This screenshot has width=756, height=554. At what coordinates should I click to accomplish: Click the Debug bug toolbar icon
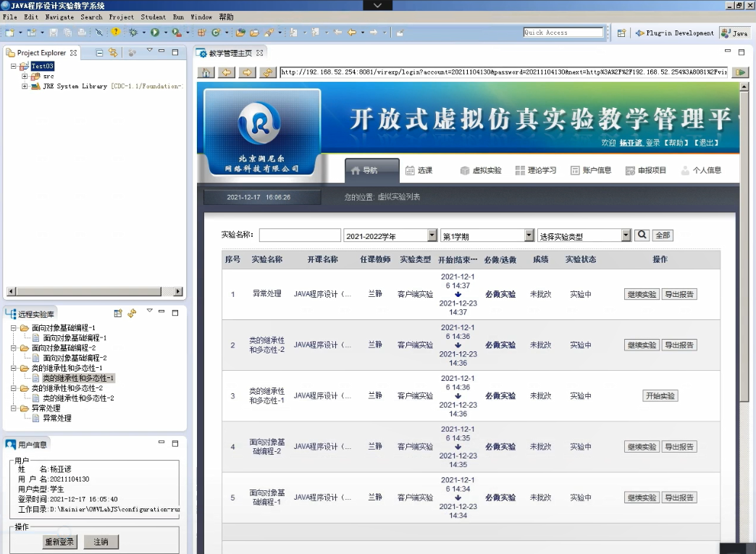pos(133,33)
